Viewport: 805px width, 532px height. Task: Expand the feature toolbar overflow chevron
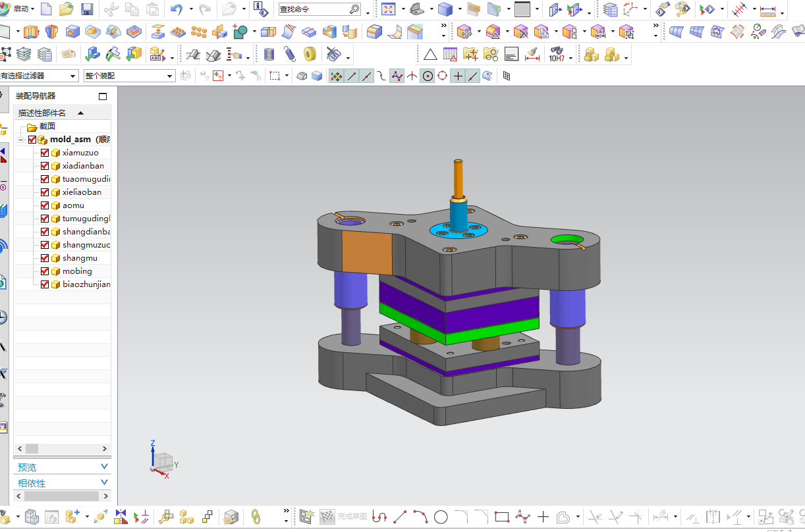click(443, 26)
